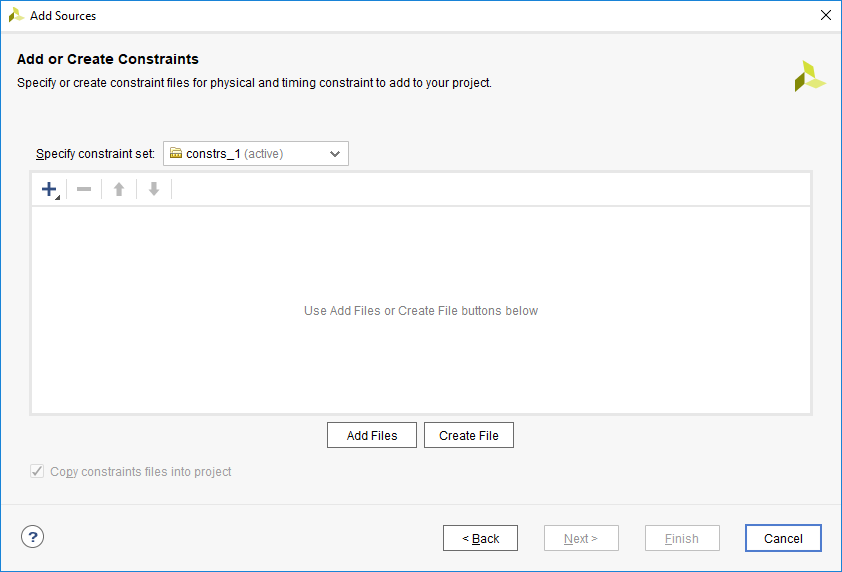The width and height of the screenshot is (842, 572).
Task: Click the plus Add icon in toolbar
Action: point(49,189)
